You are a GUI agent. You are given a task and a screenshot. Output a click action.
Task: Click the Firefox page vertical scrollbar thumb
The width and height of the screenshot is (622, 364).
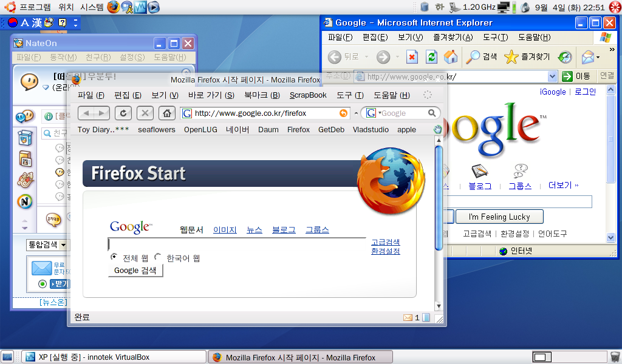(439, 198)
